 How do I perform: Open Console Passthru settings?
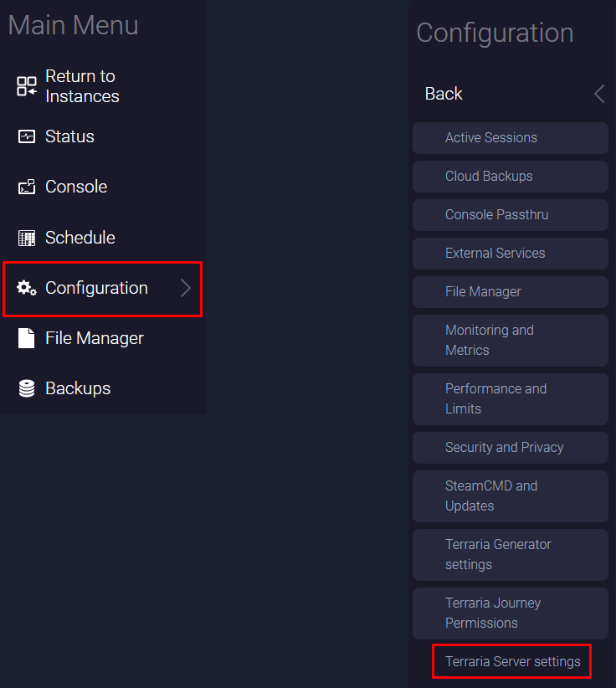pos(510,215)
